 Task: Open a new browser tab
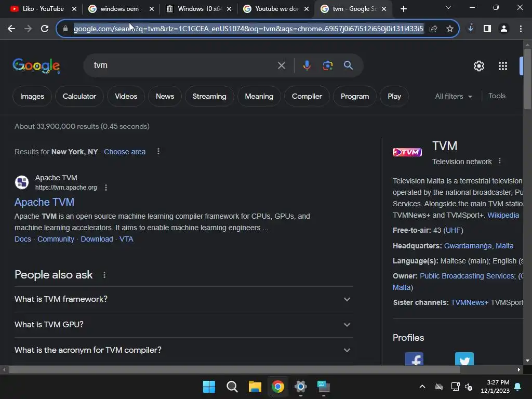tap(403, 9)
